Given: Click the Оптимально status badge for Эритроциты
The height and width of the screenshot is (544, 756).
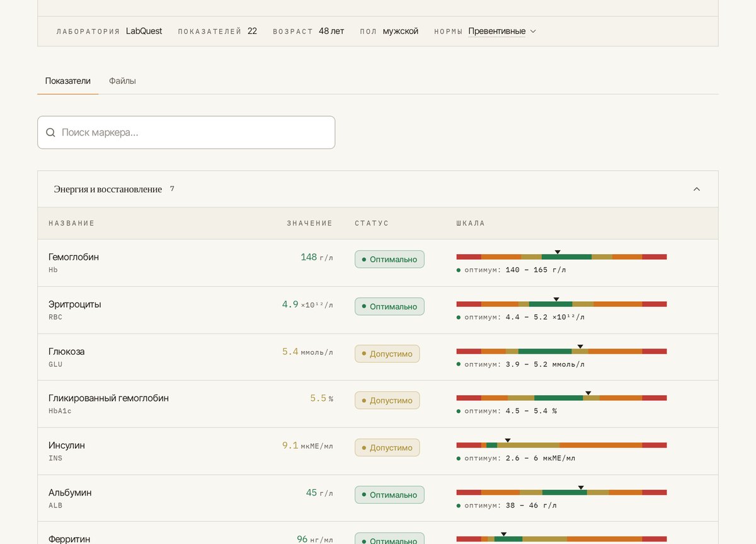Looking at the screenshot, I should 389,306.
